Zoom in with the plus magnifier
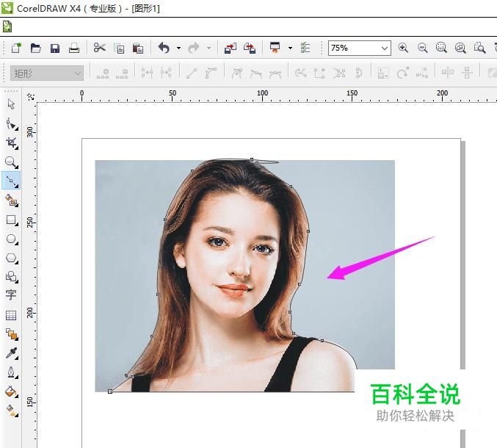This screenshot has width=497, height=448. [403, 48]
